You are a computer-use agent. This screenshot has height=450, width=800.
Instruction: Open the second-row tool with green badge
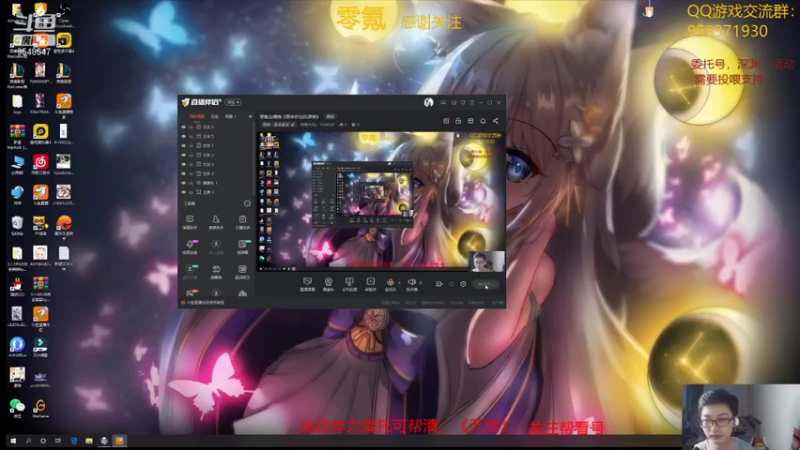pyautogui.click(x=243, y=246)
